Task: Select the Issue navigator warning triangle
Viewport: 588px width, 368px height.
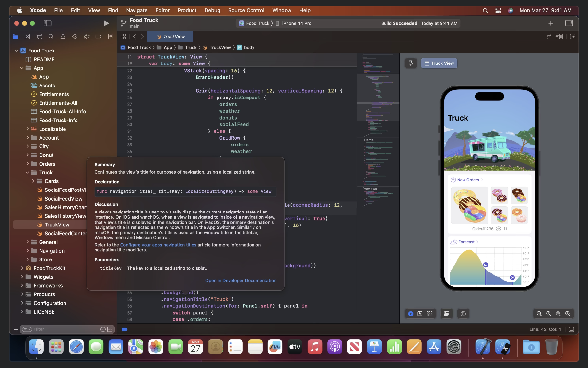Action: pyautogui.click(x=63, y=36)
